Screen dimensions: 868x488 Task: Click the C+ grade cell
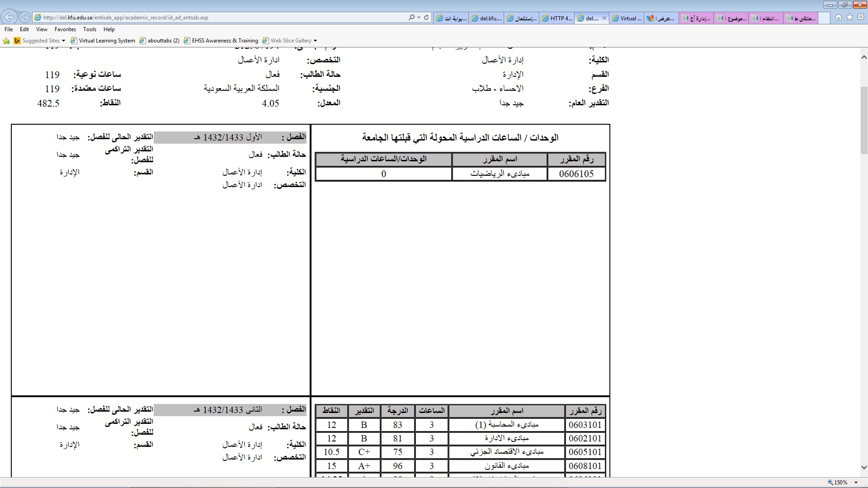click(364, 452)
